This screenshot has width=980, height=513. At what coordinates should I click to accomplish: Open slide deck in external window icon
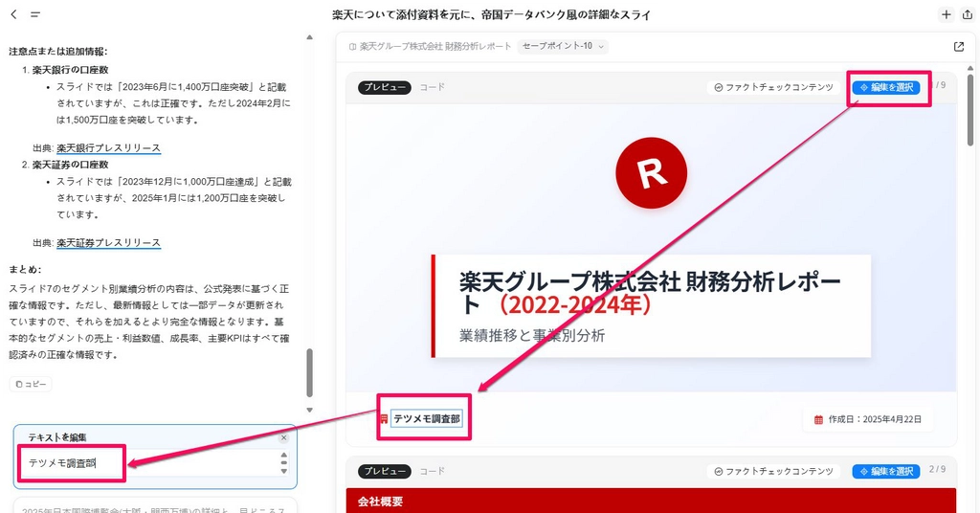(x=959, y=46)
